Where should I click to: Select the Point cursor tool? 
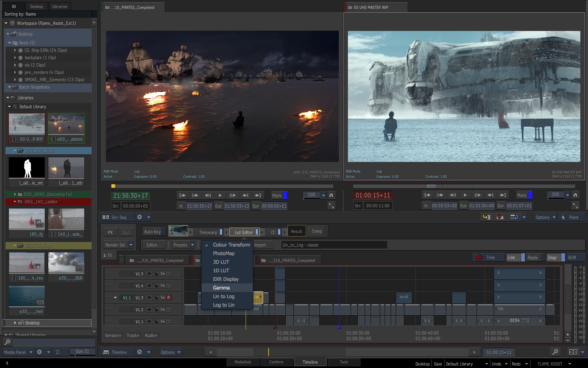tap(571, 217)
